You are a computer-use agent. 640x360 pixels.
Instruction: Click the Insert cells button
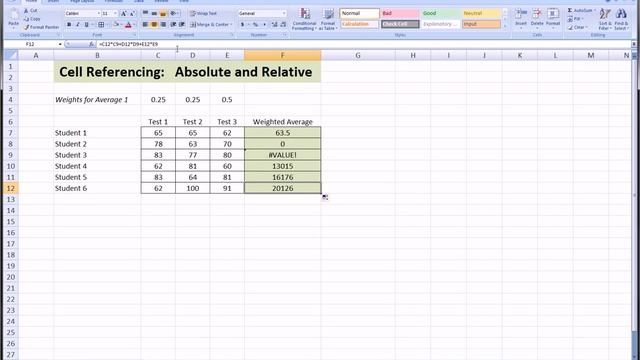coord(521,18)
